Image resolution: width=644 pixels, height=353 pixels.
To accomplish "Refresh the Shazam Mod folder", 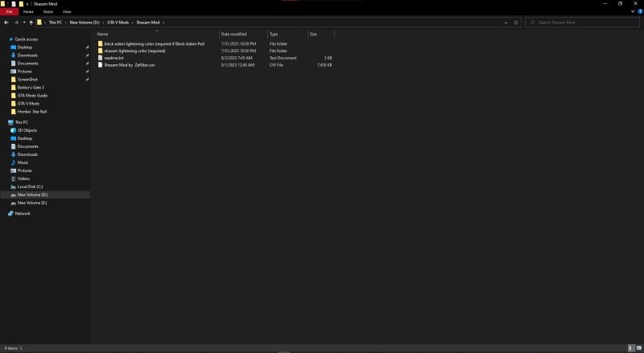I will [516, 23].
